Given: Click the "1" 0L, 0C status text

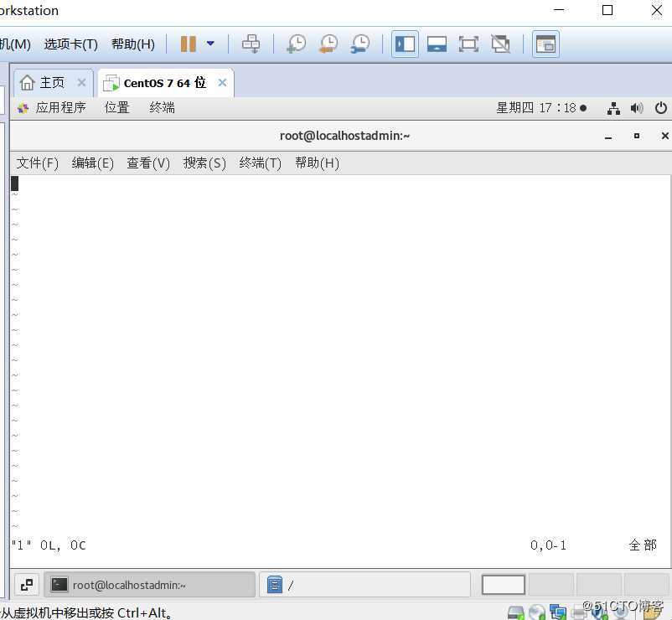Looking at the screenshot, I should [x=49, y=545].
